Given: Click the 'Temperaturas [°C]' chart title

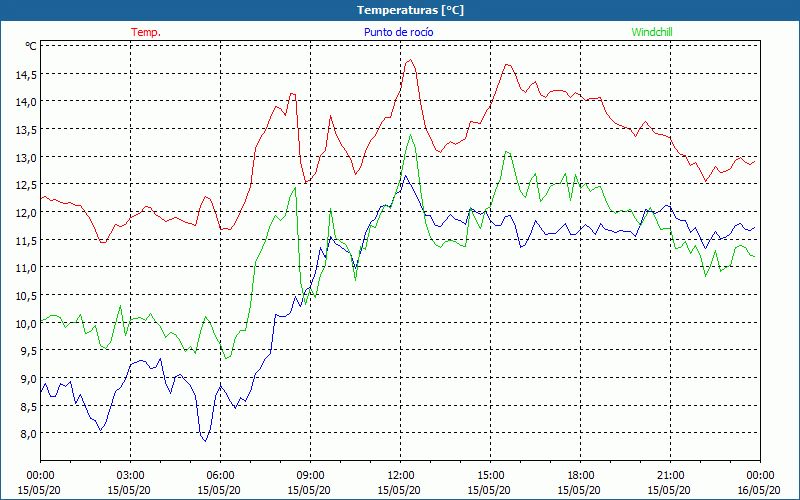Looking at the screenshot, I should point(410,10).
